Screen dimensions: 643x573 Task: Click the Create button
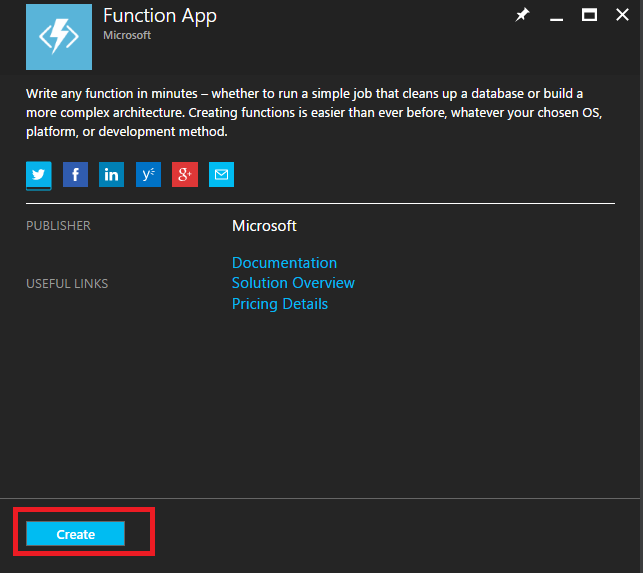coord(75,534)
